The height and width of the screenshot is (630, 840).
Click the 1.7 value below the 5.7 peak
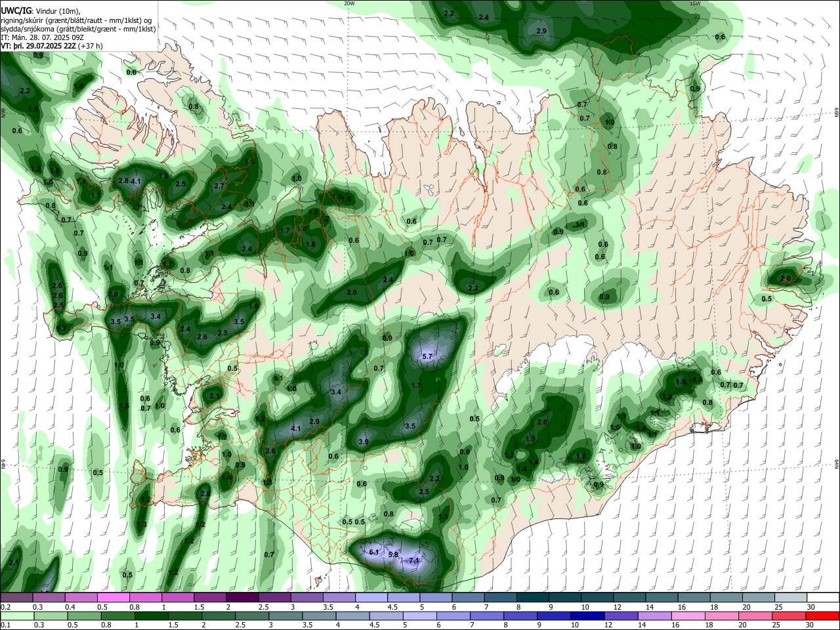click(x=416, y=385)
